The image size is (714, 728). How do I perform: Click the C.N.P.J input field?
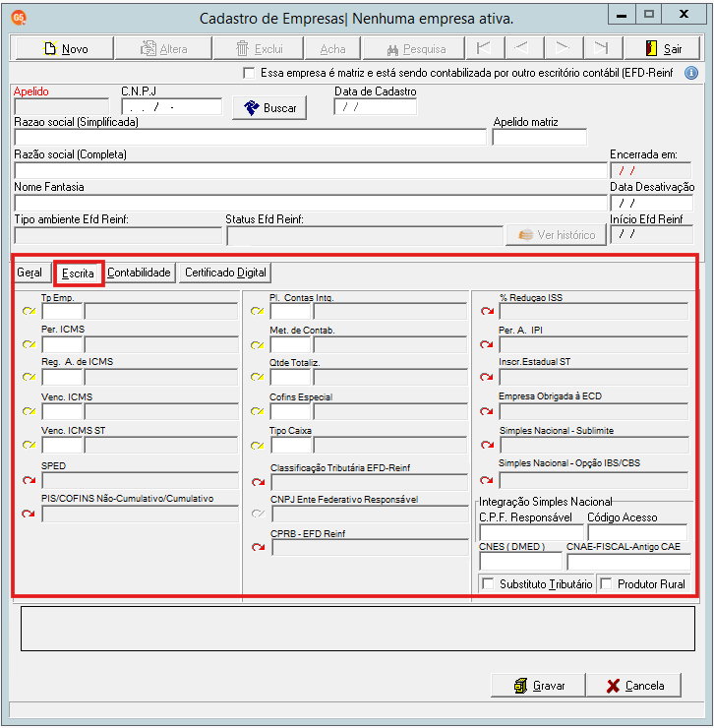pos(172,107)
